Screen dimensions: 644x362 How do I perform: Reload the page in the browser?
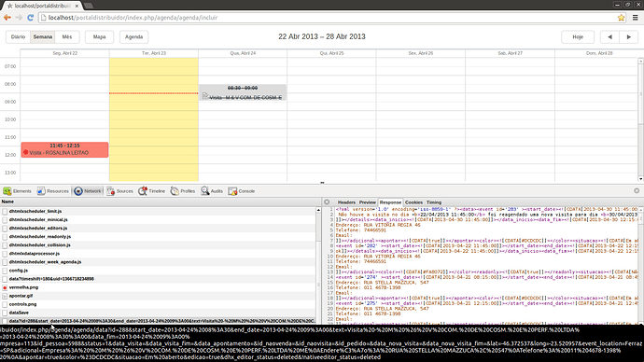(x=30, y=18)
